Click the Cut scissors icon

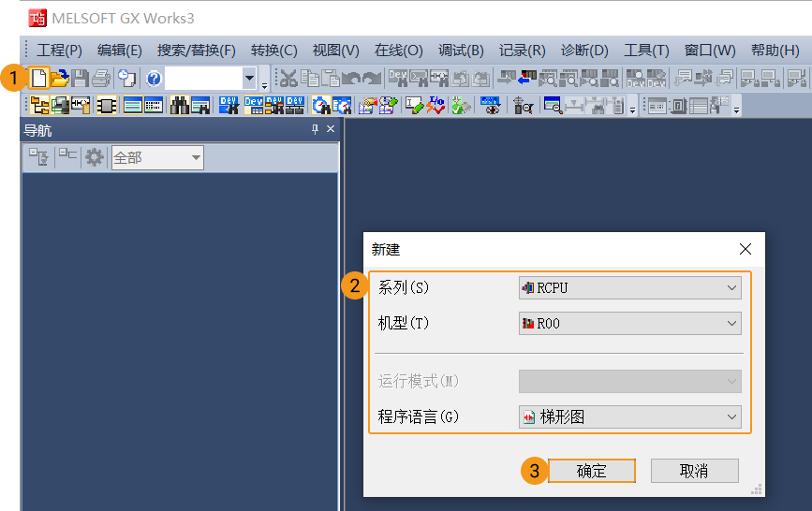pyautogui.click(x=288, y=79)
